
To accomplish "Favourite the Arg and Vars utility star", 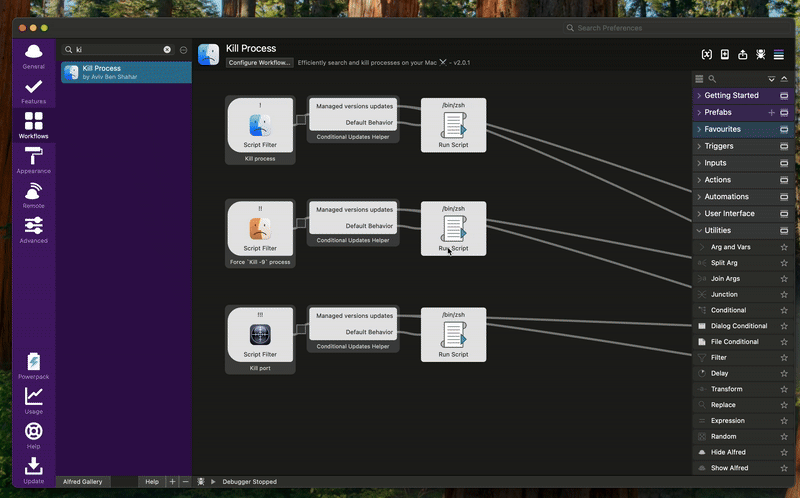I will [784, 247].
